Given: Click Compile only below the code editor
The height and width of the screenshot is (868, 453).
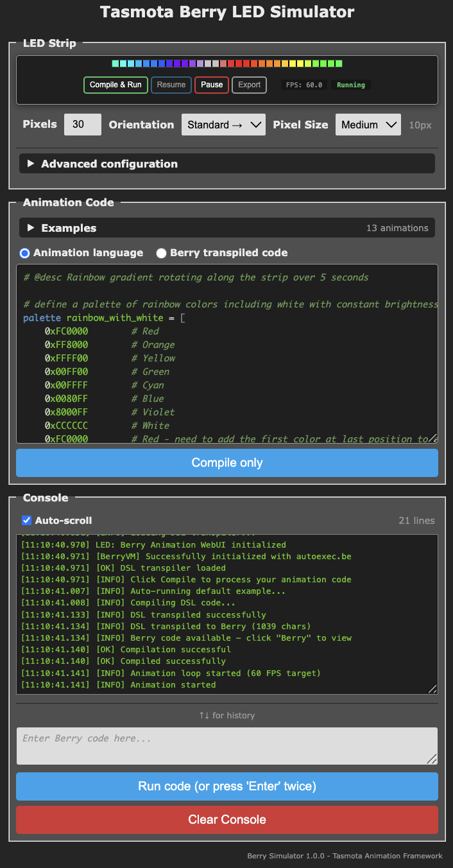Looking at the screenshot, I should [x=226, y=462].
